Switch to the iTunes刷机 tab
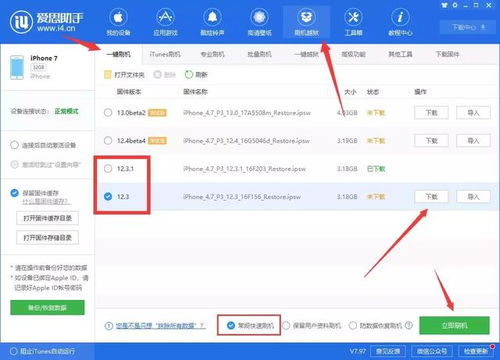 165,54
